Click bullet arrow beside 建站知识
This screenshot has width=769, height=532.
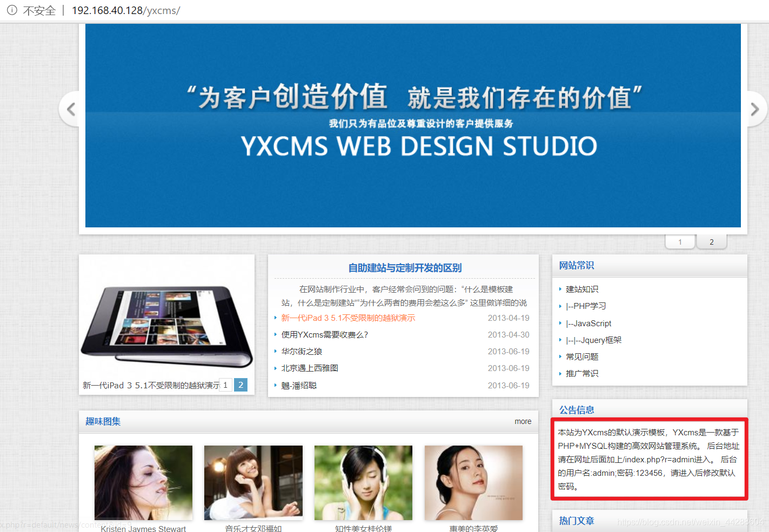[x=560, y=289]
